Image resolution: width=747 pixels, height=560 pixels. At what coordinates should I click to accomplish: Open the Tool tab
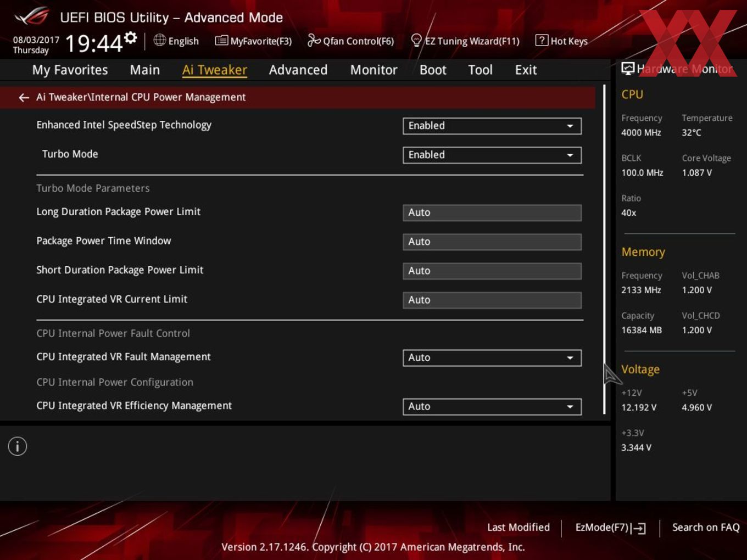point(481,70)
